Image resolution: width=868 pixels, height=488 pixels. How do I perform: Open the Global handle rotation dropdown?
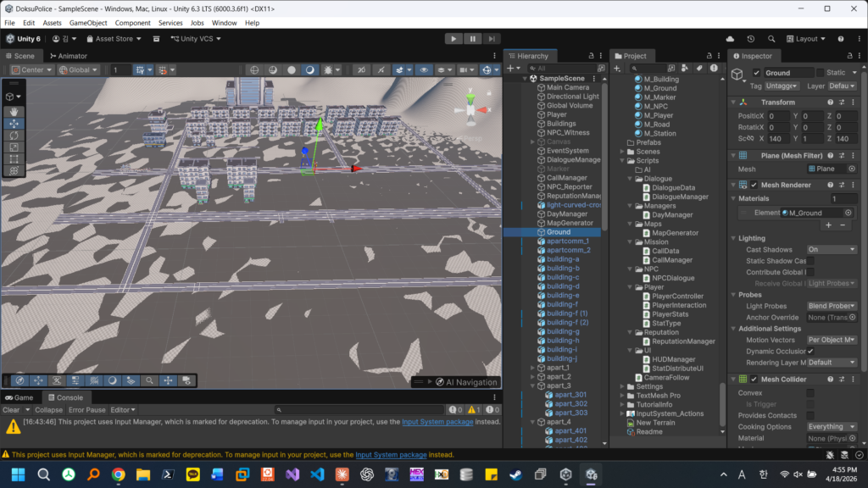(x=78, y=69)
